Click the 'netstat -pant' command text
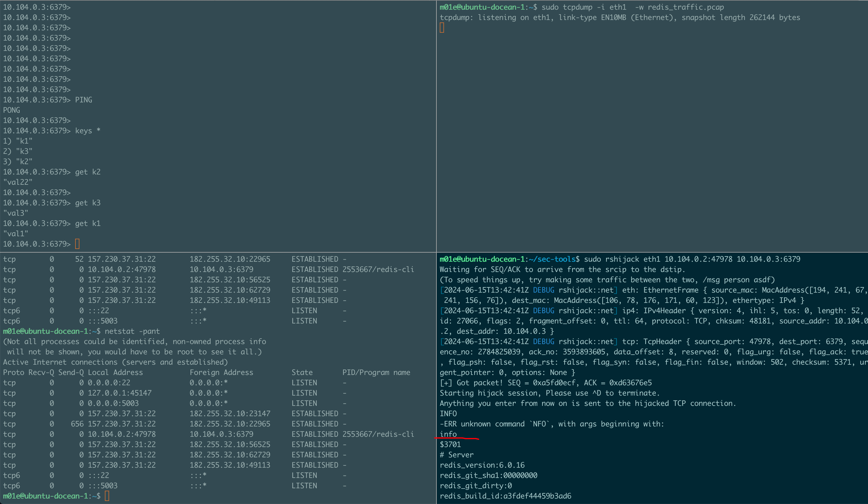Image resolution: width=868 pixels, height=504 pixels. point(132,331)
